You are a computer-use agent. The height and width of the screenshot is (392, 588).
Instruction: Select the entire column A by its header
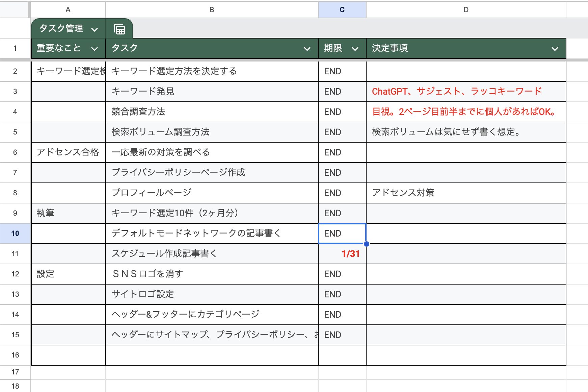pos(68,9)
